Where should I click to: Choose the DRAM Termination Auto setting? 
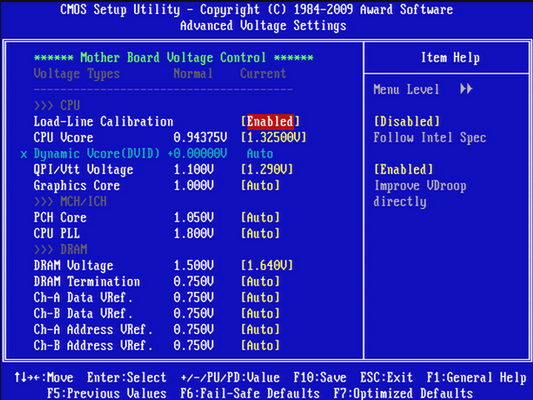click(x=260, y=281)
